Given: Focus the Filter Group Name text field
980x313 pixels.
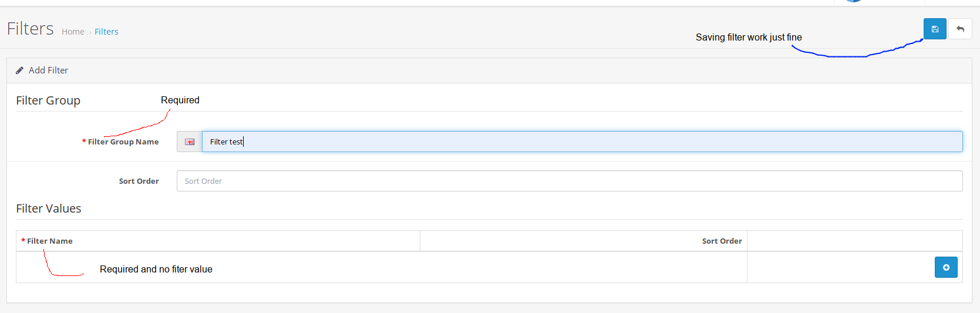Looking at the screenshot, I should coord(582,142).
